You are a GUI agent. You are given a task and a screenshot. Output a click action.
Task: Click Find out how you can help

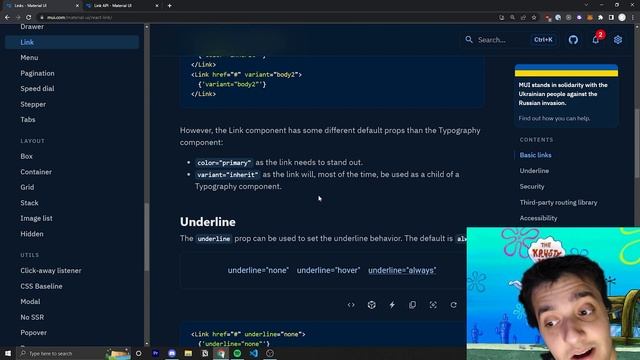coord(554,118)
